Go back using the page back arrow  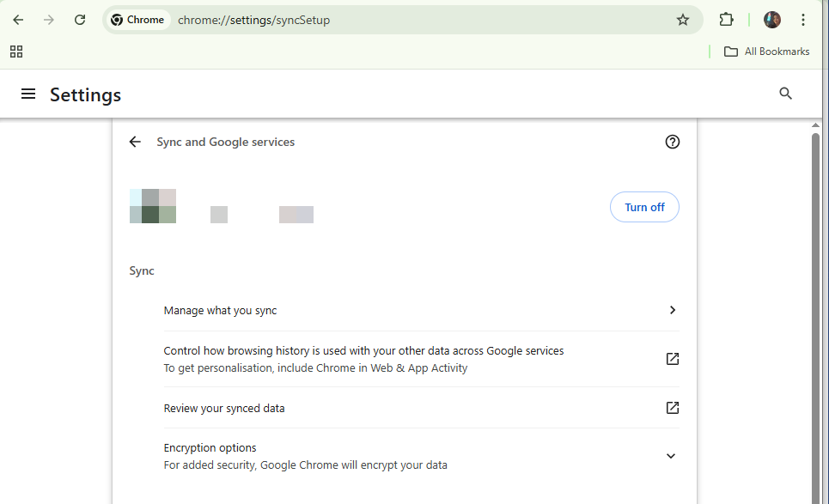pyautogui.click(x=135, y=141)
